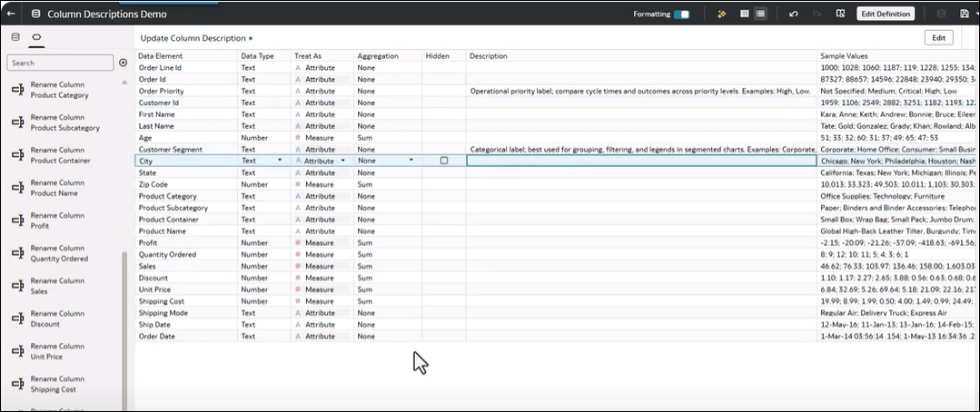Save the dataset with the floppy icon
The image size is (980, 412).
tap(965, 14)
